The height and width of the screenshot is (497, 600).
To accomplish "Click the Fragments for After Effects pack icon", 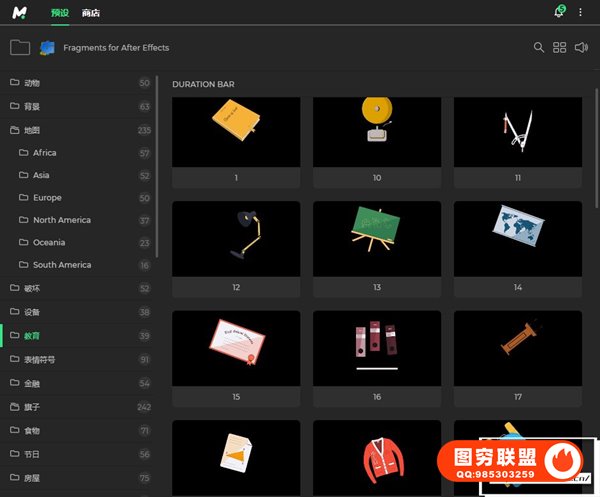I will tap(47, 47).
